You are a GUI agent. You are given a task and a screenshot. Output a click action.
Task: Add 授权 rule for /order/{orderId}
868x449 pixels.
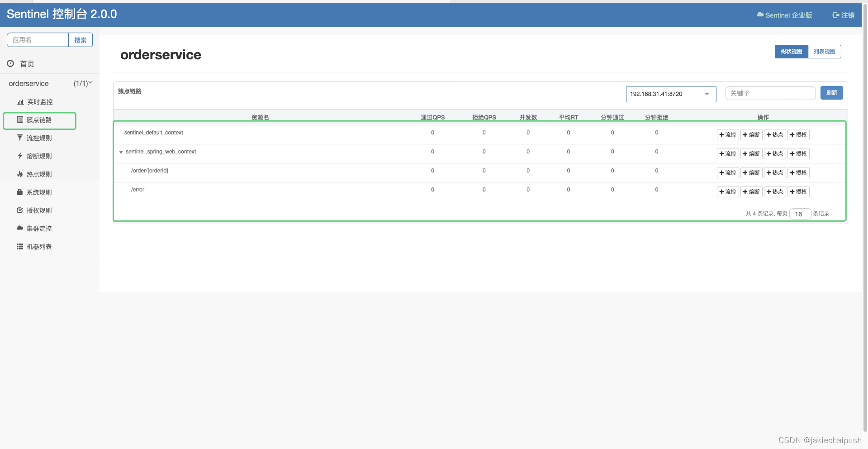[798, 173]
